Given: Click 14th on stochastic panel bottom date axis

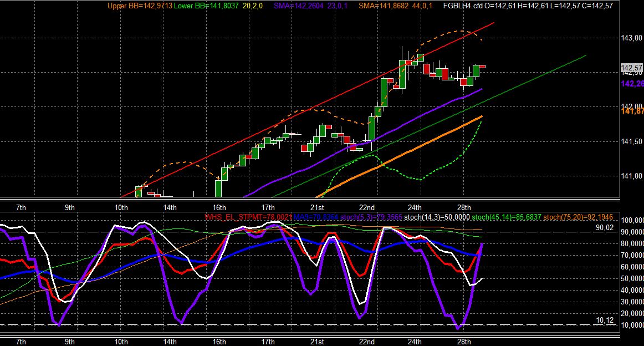Looking at the screenshot, I should tap(170, 342).
